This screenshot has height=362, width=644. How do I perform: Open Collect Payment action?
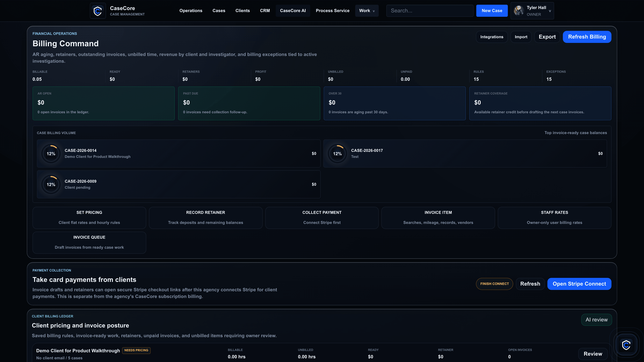click(x=322, y=218)
